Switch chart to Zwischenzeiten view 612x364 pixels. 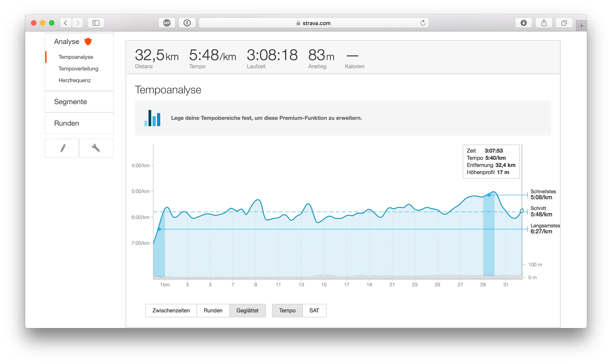(x=171, y=311)
